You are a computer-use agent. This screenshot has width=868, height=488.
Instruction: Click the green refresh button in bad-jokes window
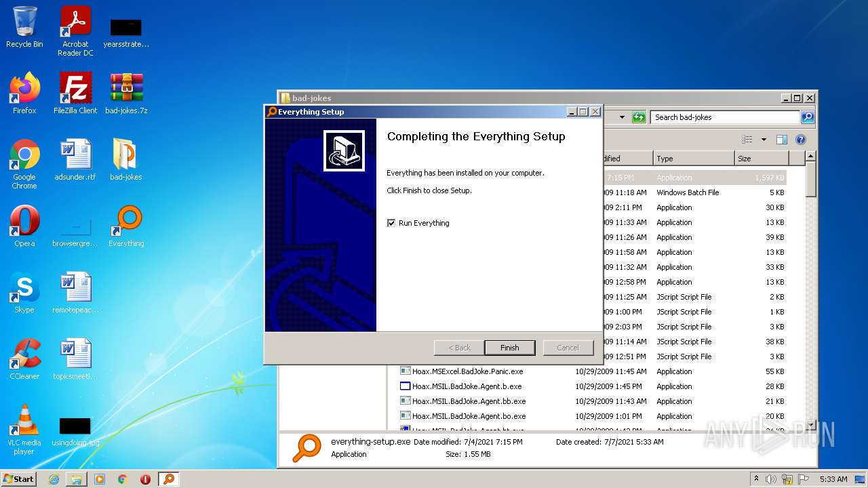click(x=638, y=117)
